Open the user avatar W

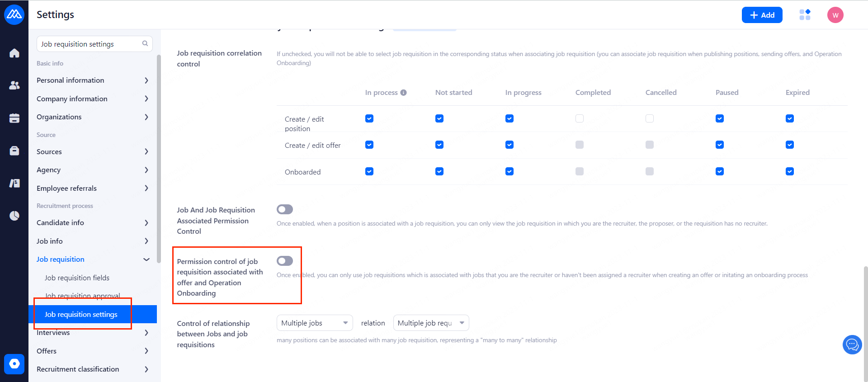835,15
